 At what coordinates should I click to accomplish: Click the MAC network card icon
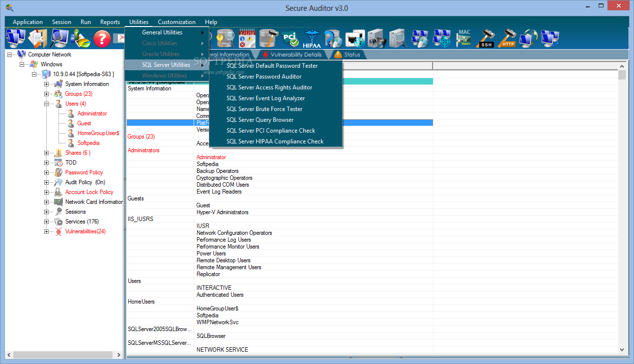[463, 38]
